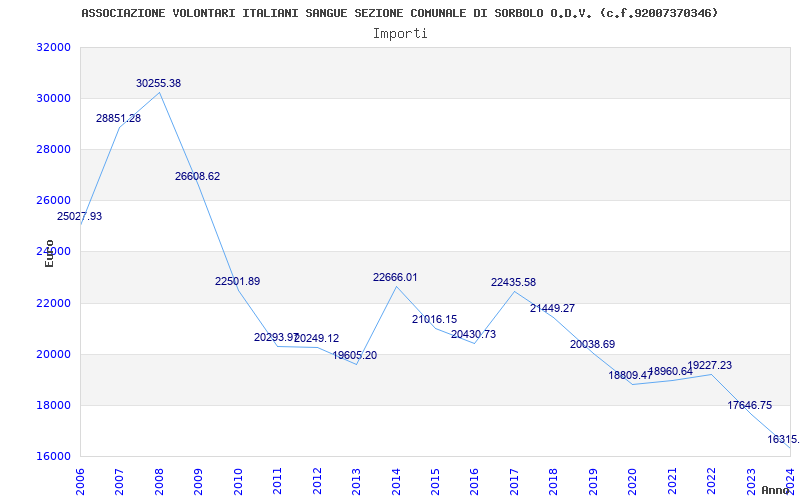Select the data label 25027.93
This screenshot has height=500, width=800.
79,216
